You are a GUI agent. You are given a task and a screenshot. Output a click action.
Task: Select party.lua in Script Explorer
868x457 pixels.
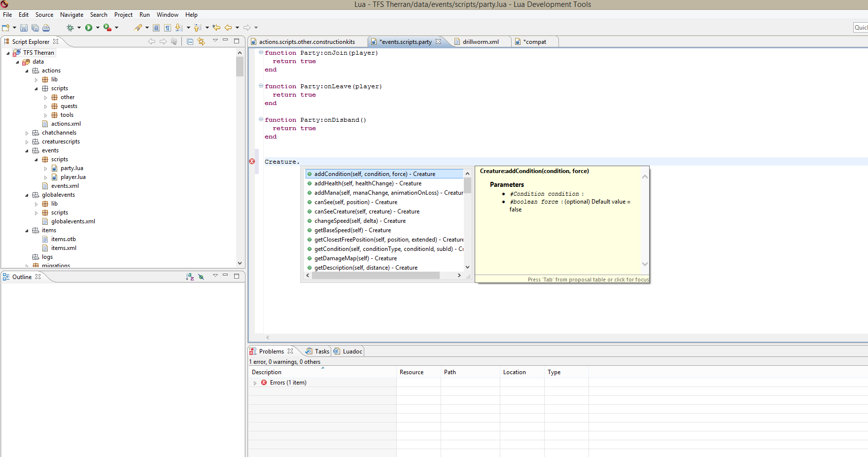coord(72,169)
